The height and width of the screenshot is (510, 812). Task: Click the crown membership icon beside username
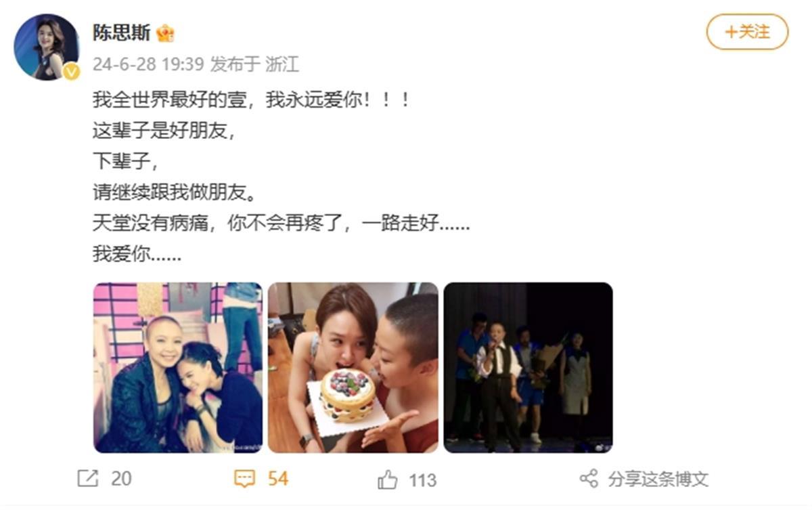[165, 33]
